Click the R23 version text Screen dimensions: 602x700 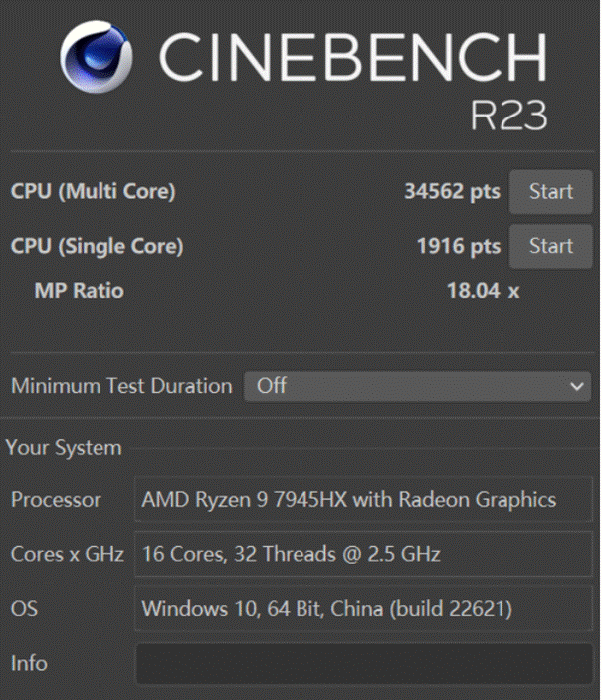click(x=508, y=115)
